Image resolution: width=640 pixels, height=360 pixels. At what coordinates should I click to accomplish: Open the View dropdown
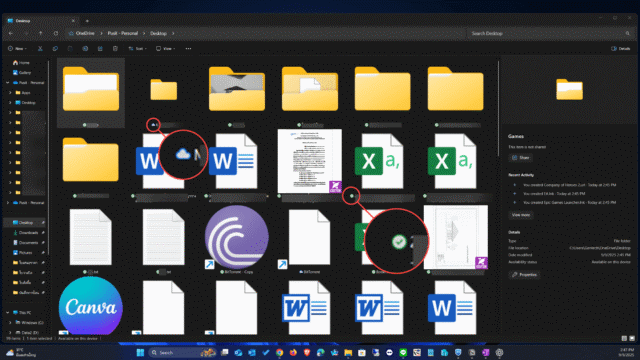165,49
